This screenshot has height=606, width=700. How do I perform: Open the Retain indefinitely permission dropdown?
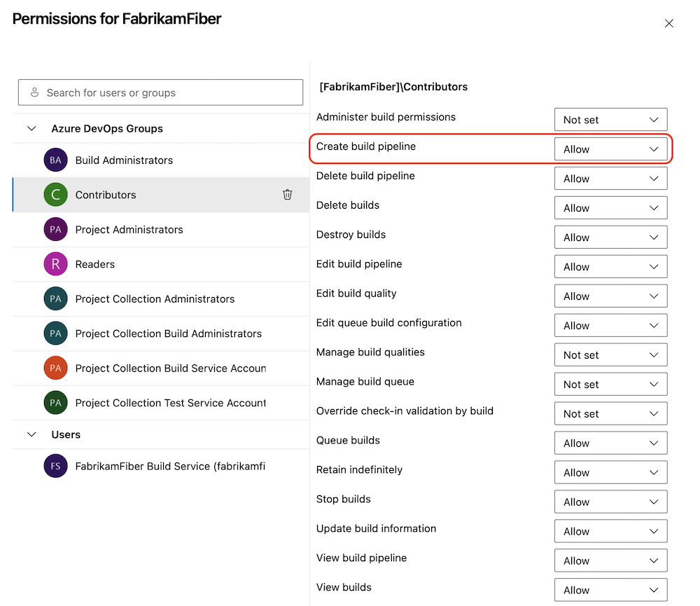click(610, 472)
